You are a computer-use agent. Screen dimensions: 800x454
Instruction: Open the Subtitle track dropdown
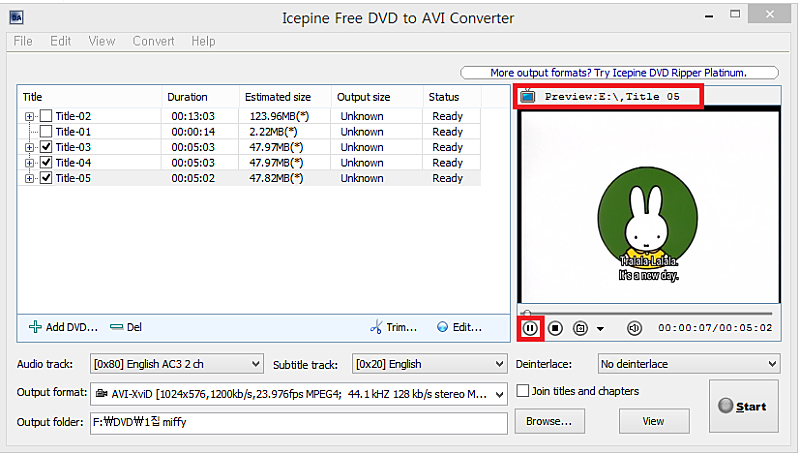(x=430, y=364)
